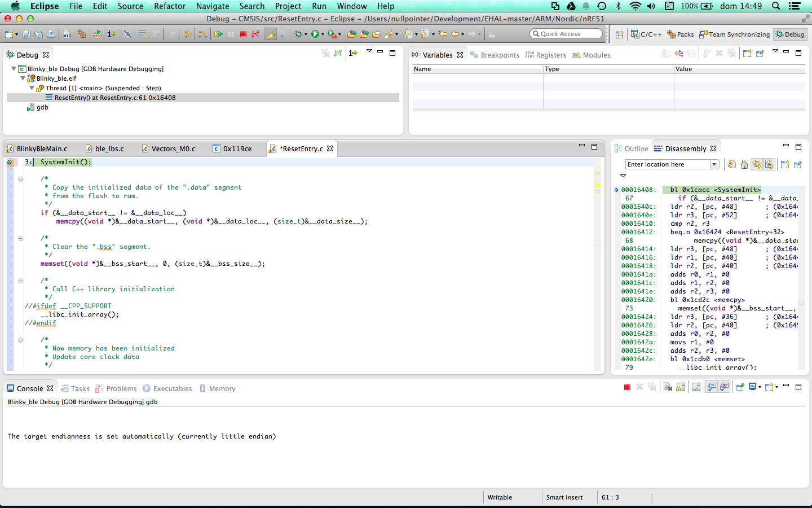Collapse the Thread [1] main node
812x508 pixels.
(32, 88)
